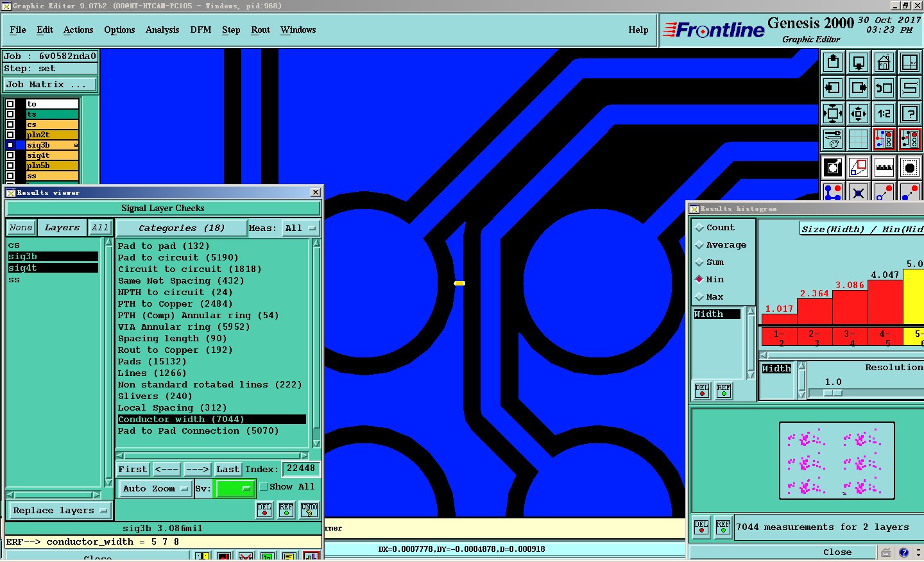
Task: Open the wrench and palette settings icon
Action: (833, 139)
